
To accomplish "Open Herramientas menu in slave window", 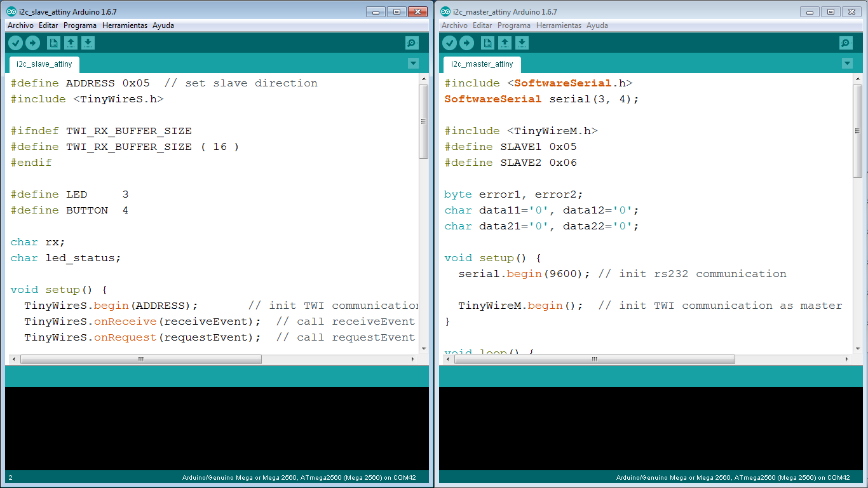I will tap(125, 25).
